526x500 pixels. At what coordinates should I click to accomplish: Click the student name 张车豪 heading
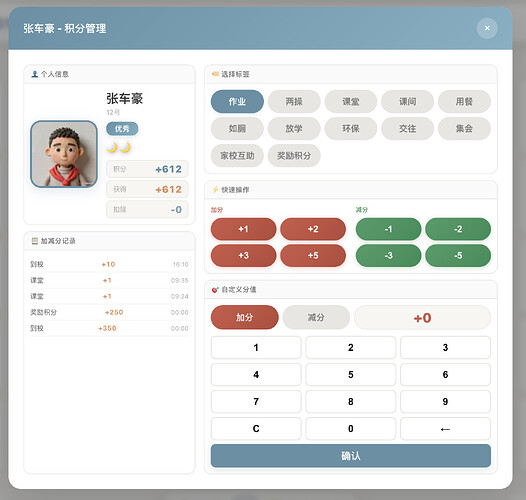(124, 98)
